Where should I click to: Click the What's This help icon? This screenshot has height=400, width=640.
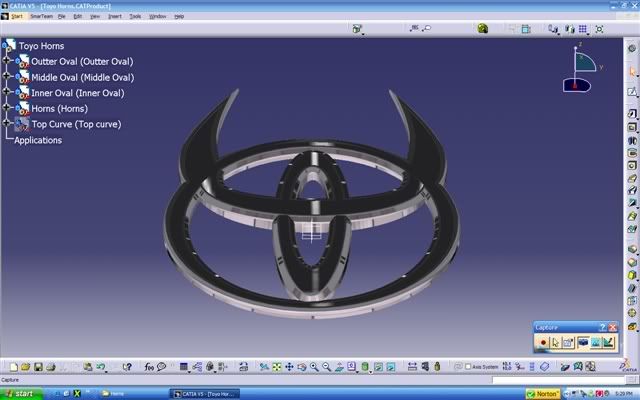click(127, 367)
